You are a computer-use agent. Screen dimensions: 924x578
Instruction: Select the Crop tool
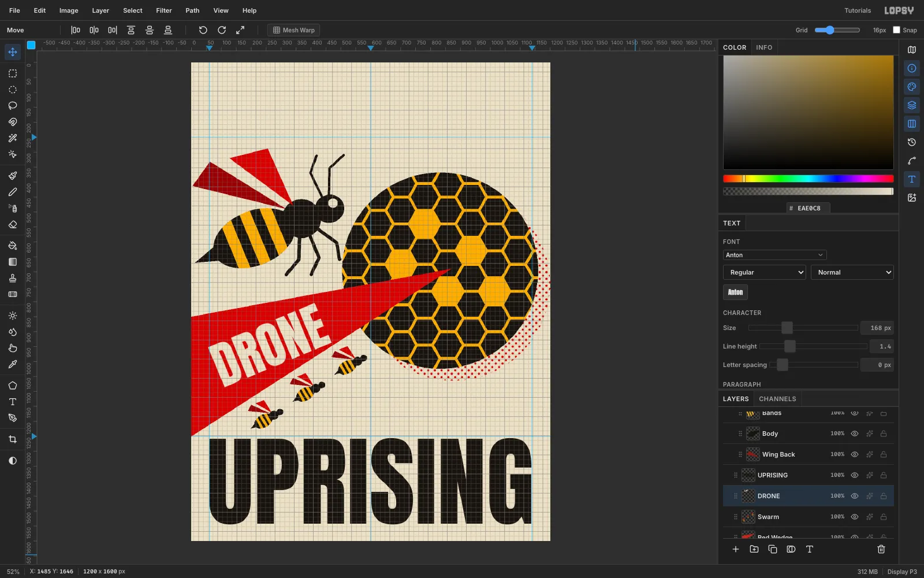pos(13,439)
